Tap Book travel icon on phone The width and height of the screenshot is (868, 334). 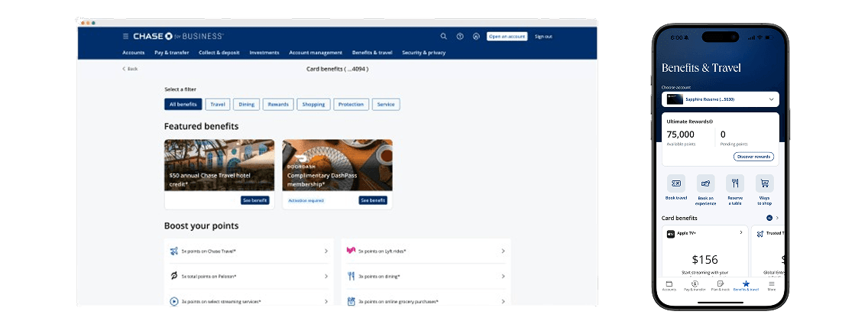coord(676,183)
